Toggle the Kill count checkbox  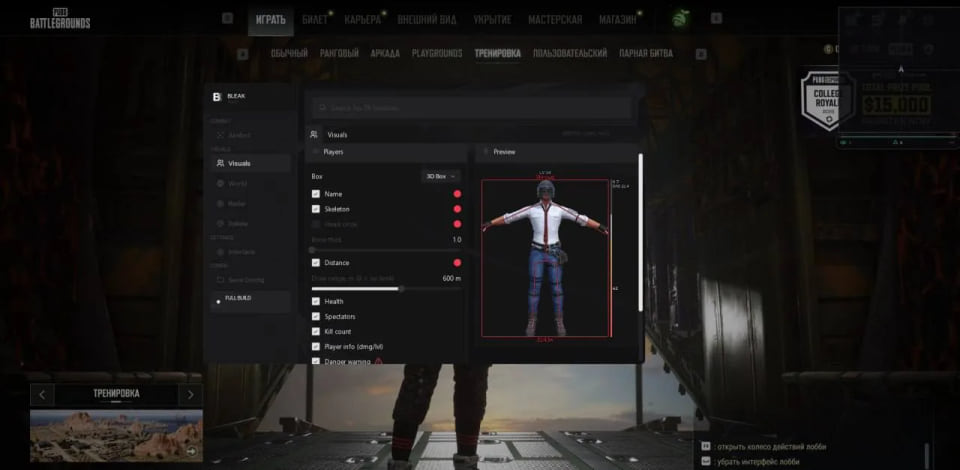pos(315,332)
